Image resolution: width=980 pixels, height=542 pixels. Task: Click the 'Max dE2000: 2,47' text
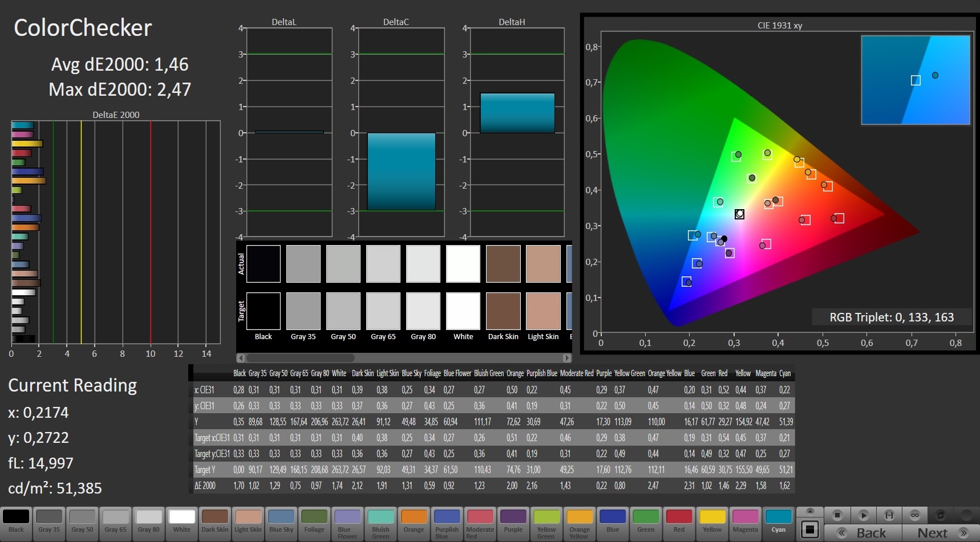click(x=120, y=89)
